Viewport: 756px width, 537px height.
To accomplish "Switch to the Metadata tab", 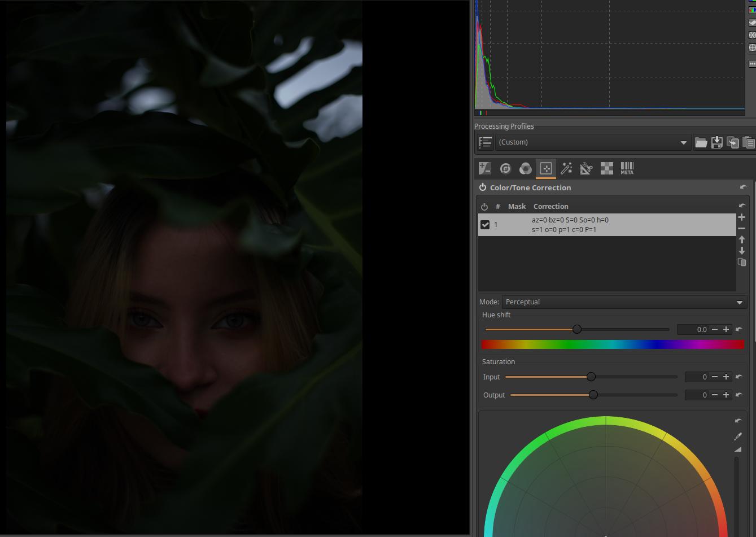I will [627, 168].
